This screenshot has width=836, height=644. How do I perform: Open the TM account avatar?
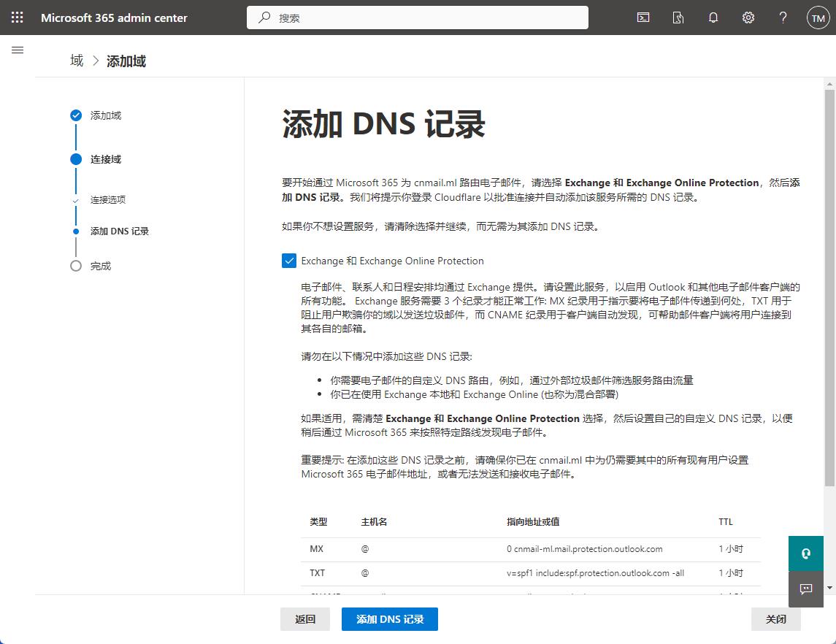818,18
